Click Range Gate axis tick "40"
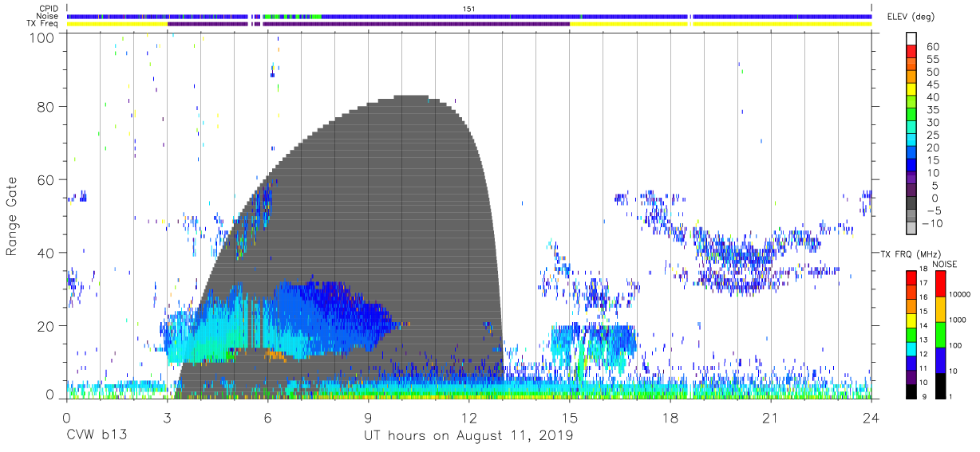Image resolution: width=980 pixels, height=452 pixels. click(x=46, y=253)
